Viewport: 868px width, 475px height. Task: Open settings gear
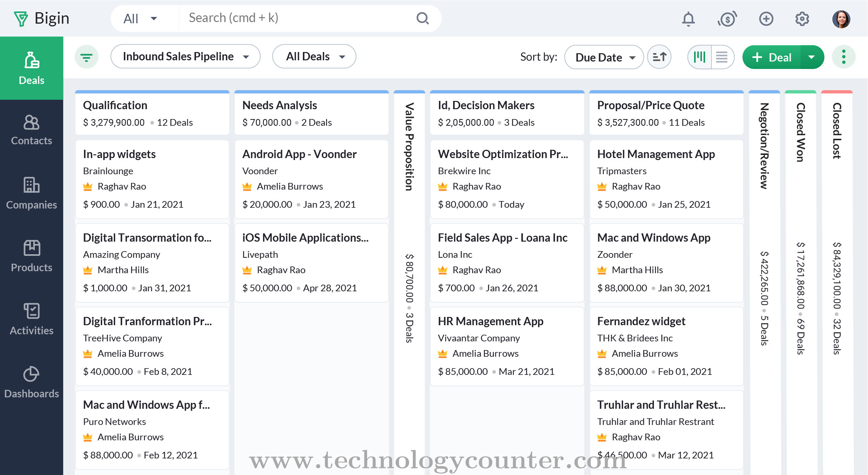[802, 19]
